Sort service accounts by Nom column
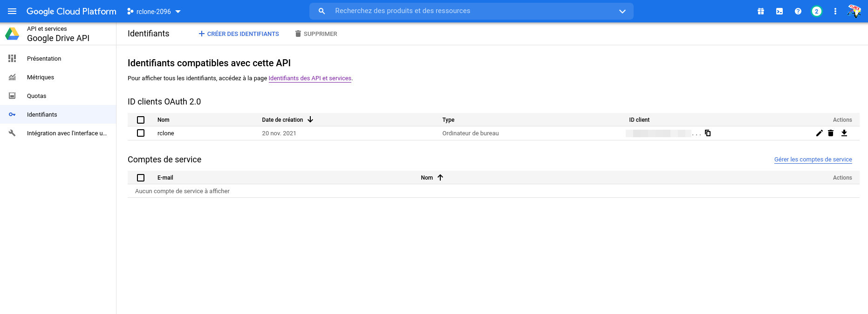The image size is (868, 314). pyautogui.click(x=427, y=178)
